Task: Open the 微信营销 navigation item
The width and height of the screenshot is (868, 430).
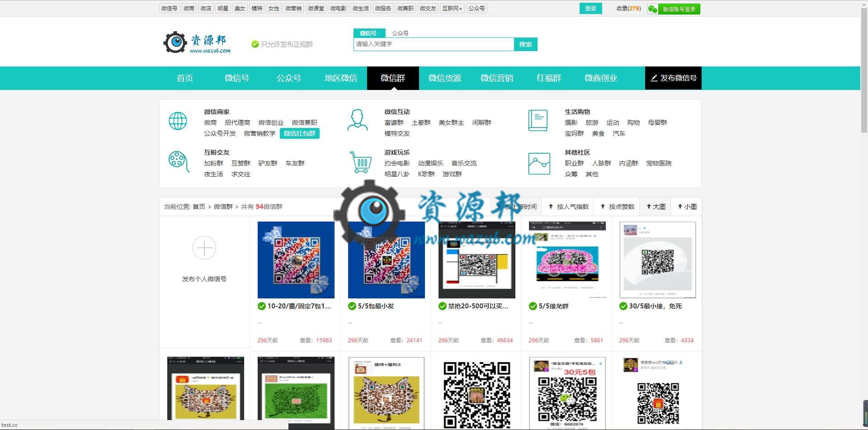Action: pos(497,78)
